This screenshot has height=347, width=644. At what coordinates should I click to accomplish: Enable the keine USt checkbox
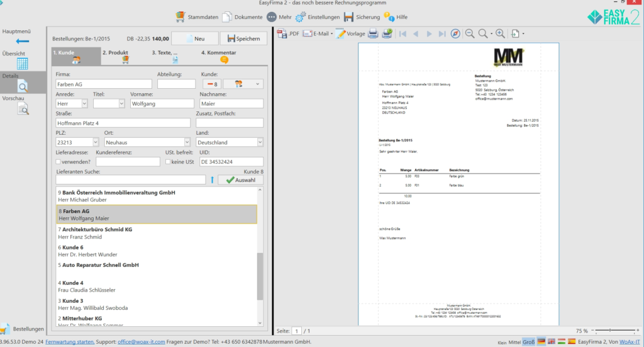pyautogui.click(x=168, y=162)
